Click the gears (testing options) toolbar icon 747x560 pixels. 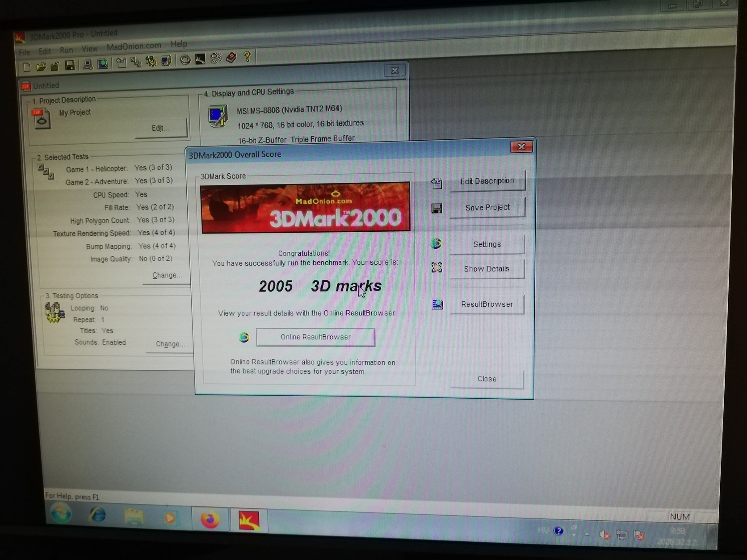(151, 62)
